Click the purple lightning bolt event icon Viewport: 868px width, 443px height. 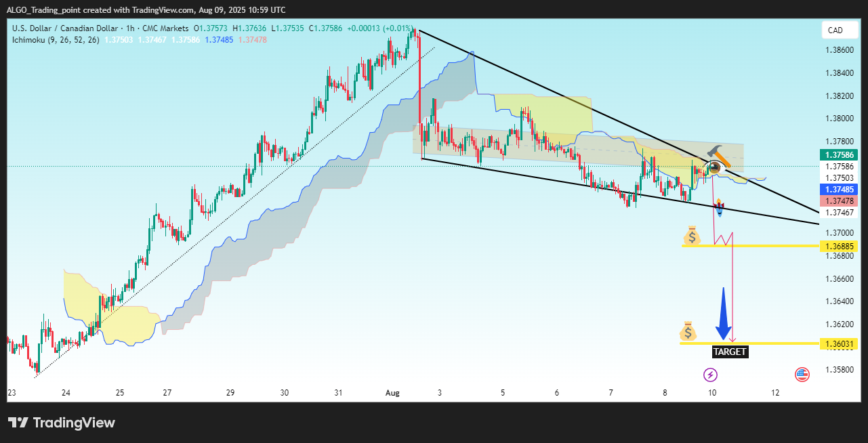711,375
